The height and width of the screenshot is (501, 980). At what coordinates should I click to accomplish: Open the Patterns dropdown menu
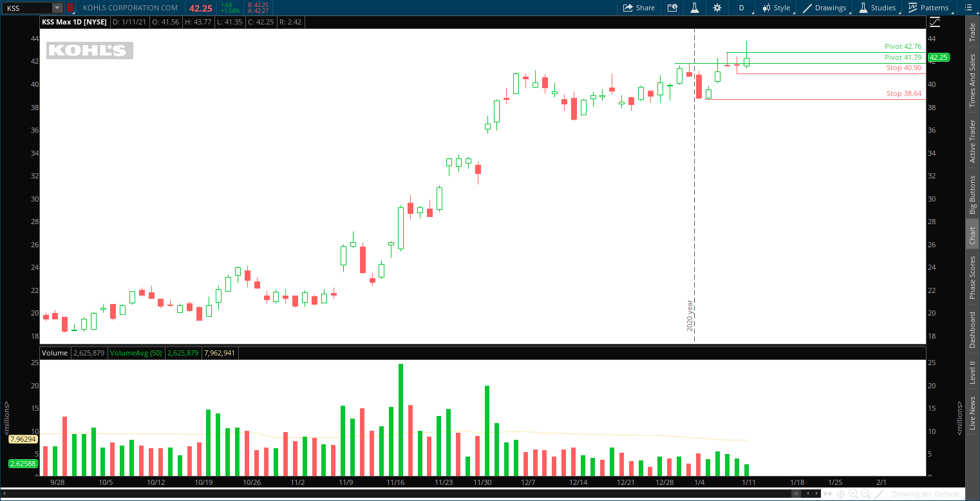(929, 8)
